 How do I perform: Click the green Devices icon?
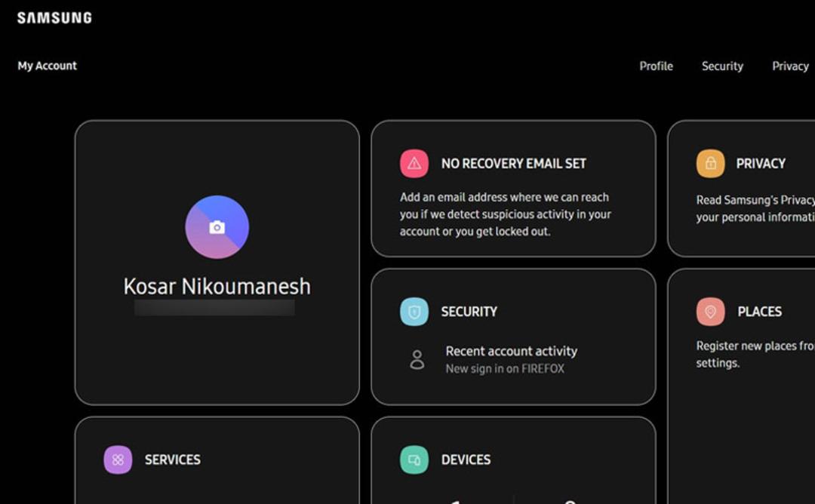pyautogui.click(x=414, y=459)
